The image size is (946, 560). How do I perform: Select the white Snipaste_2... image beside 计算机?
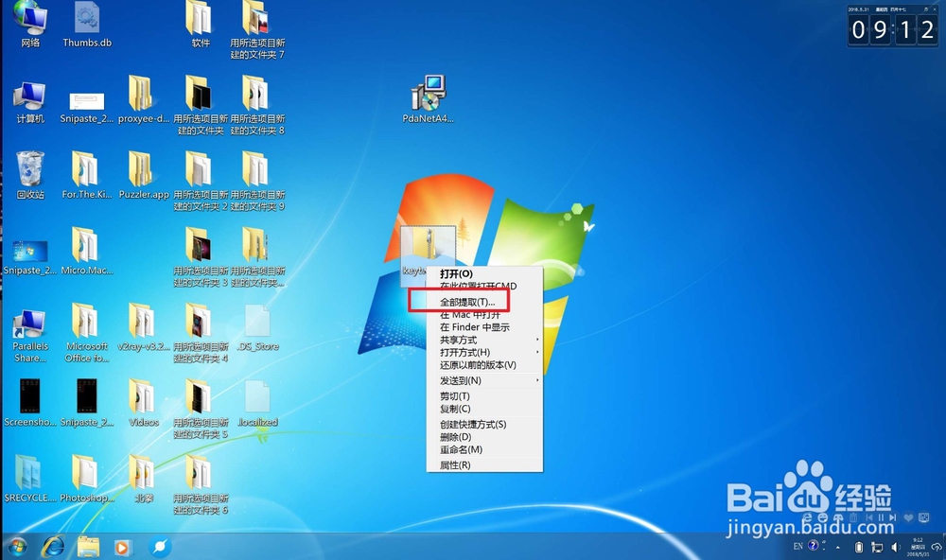(x=87, y=108)
